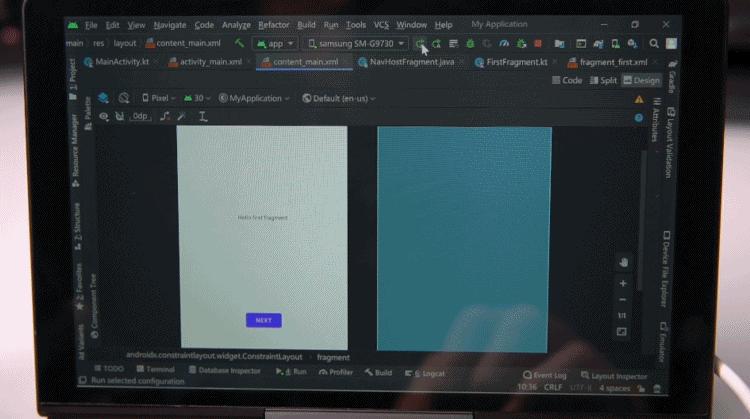750x419 pixels.
Task: Click the Make Project hammer icon
Action: (239, 44)
